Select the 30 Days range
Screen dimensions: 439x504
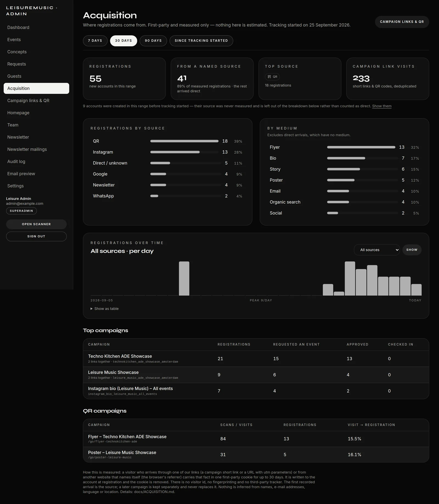click(x=123, y=41)
